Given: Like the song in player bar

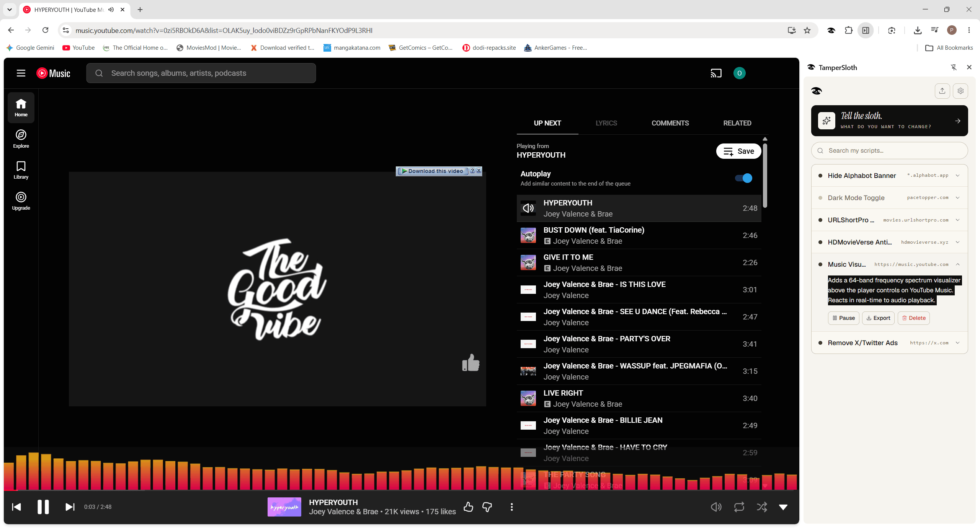Looking at the screenshot, I should [468, 507].
